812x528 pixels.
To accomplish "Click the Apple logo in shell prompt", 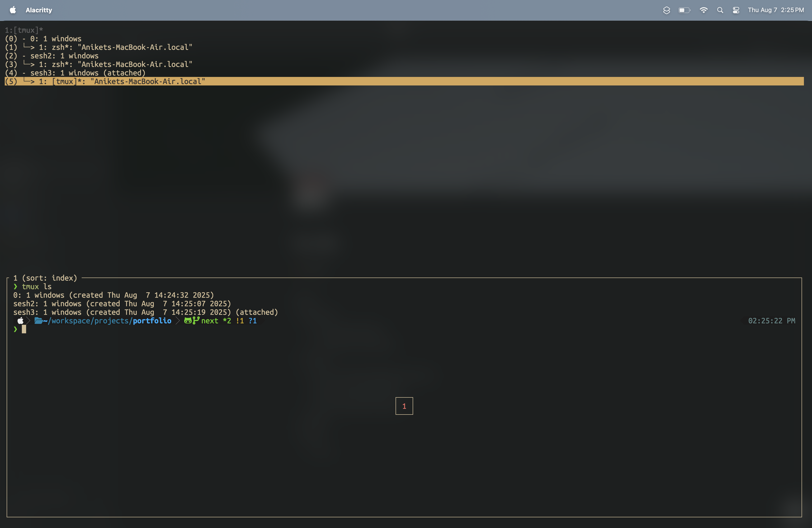I will tap(20, 321).
